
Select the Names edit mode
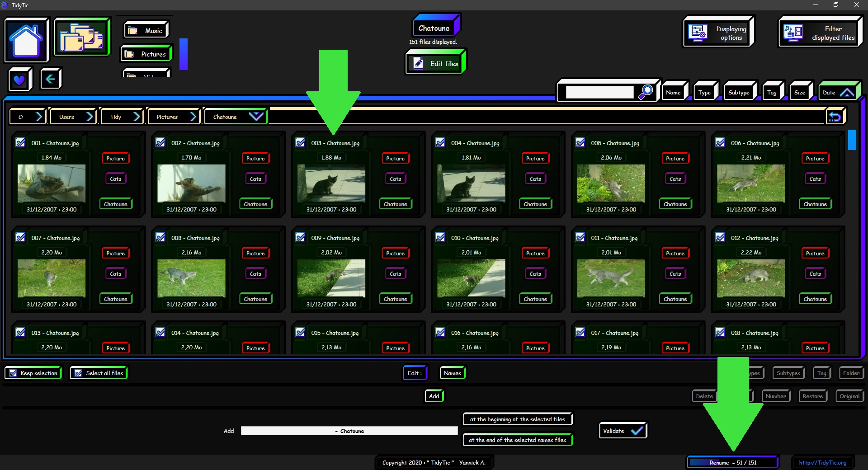pos(453,373)
